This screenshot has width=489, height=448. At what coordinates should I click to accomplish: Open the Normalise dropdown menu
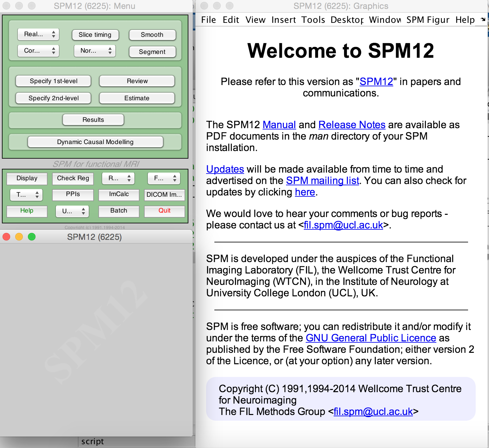(x=95, y=51)
